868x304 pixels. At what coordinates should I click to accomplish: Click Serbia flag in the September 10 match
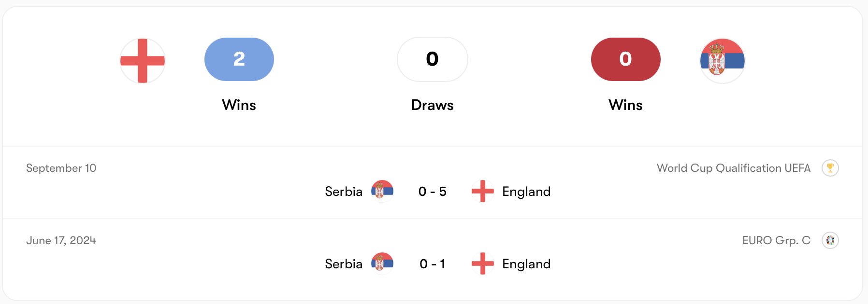(382, 191)
